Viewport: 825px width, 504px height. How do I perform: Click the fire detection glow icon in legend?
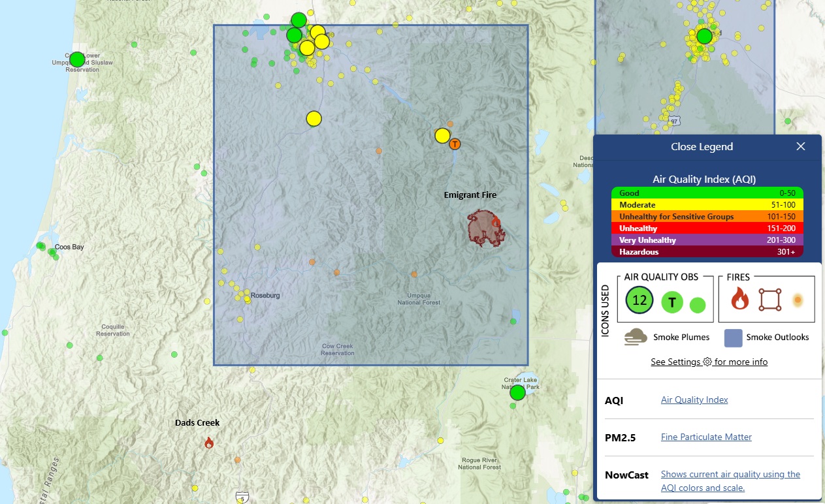pos(798,300)
